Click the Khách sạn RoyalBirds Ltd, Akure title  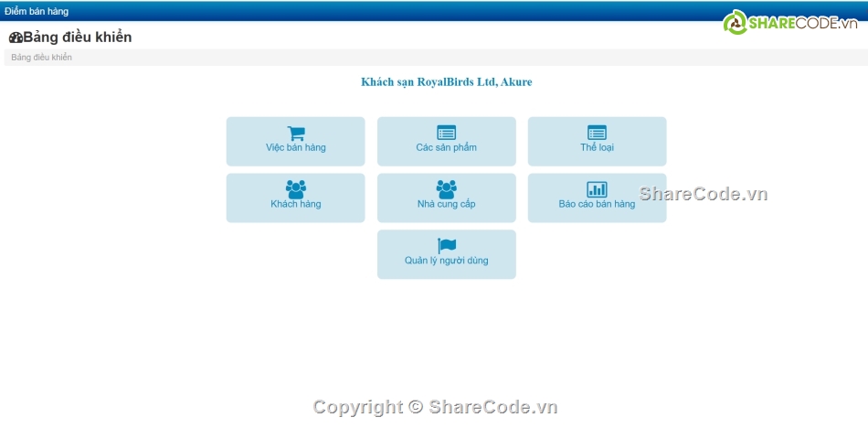(446, 82)
